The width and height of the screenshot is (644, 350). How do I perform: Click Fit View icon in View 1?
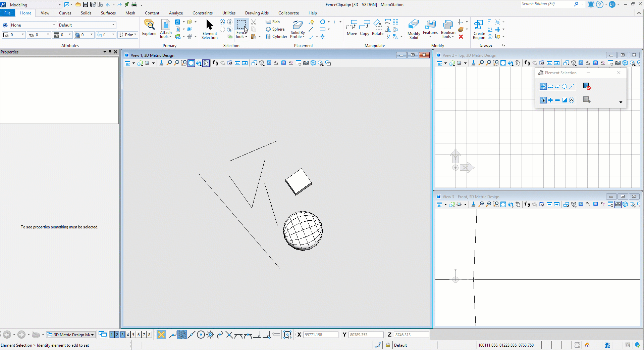(x=191, y=63)
